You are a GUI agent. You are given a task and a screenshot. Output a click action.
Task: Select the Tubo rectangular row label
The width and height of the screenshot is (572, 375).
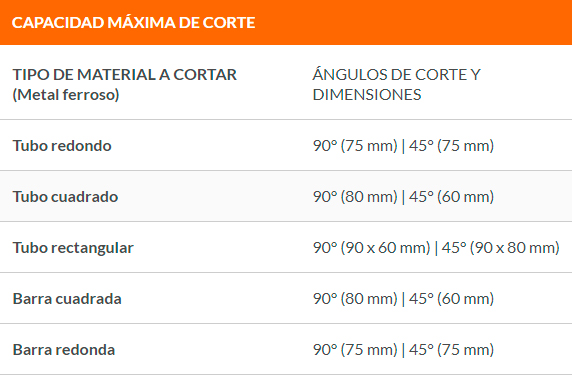(x=73, y=248)
